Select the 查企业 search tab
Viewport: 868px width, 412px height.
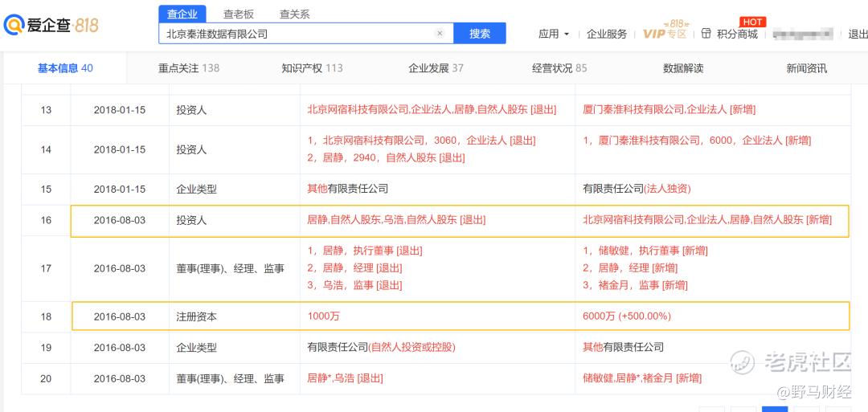tap(182, 14)
